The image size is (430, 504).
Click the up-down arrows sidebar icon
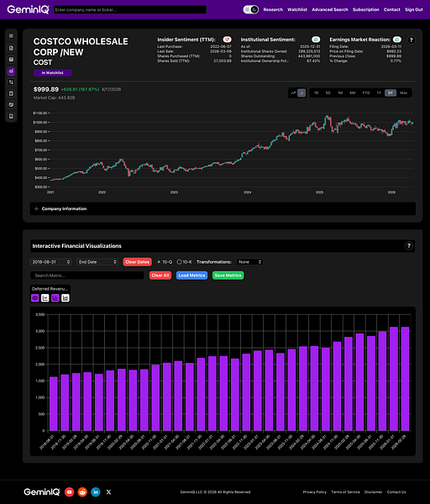click(x=11, y=82)
